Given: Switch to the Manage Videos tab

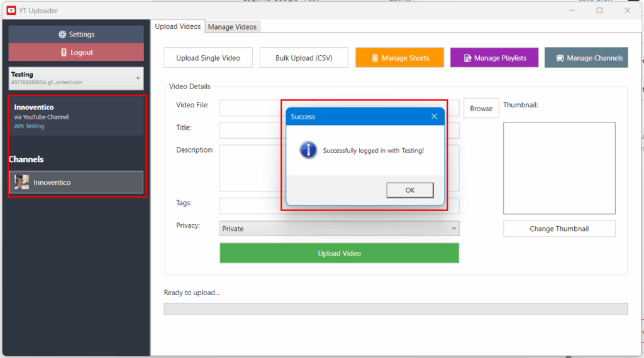Looking at the screenshot, I should point(232,27).
